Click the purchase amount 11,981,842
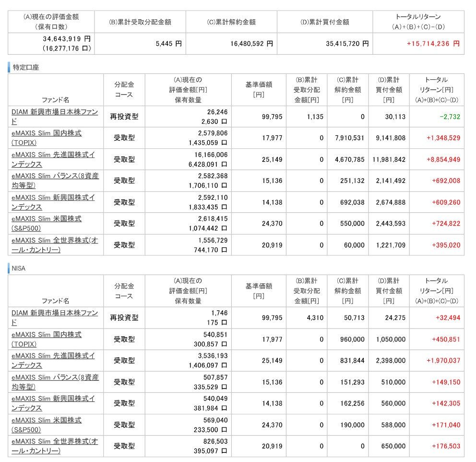 (x=389, y=160)
